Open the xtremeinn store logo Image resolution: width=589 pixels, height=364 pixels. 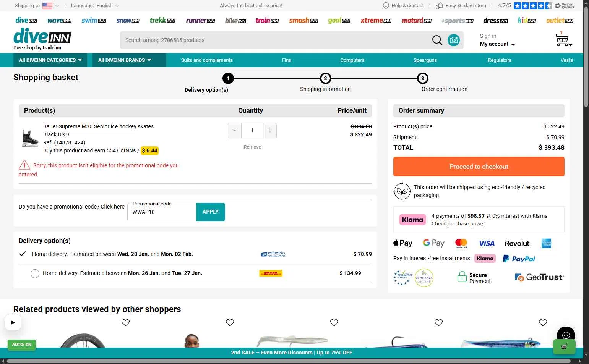pyautogui.click(x=376, y=21)
